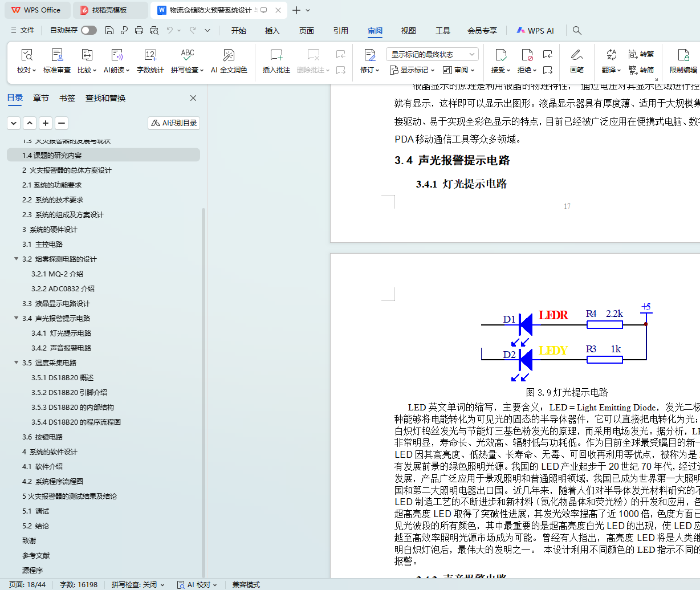Collapse the 3.2 烟雾探测电路的设计 outline node
Image resolution: width=700 pixels, height=590 pixels.
pyautogui.click(x=17, y=259)
